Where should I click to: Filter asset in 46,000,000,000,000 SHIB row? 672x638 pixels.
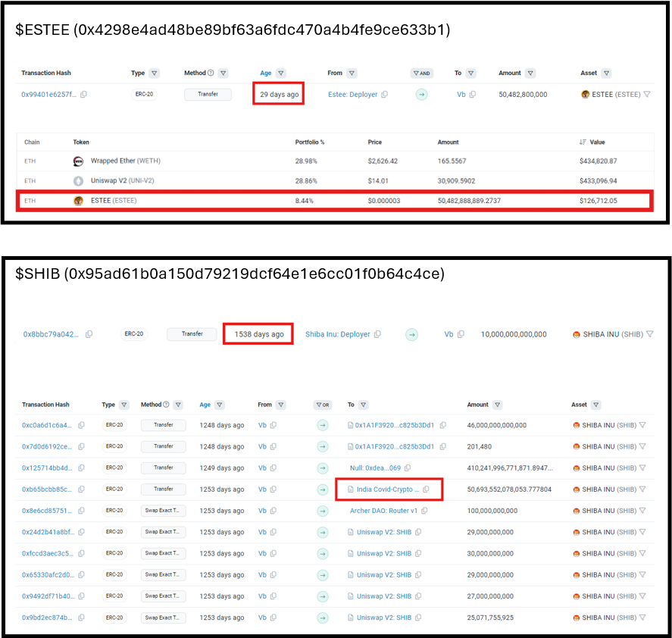642,425
